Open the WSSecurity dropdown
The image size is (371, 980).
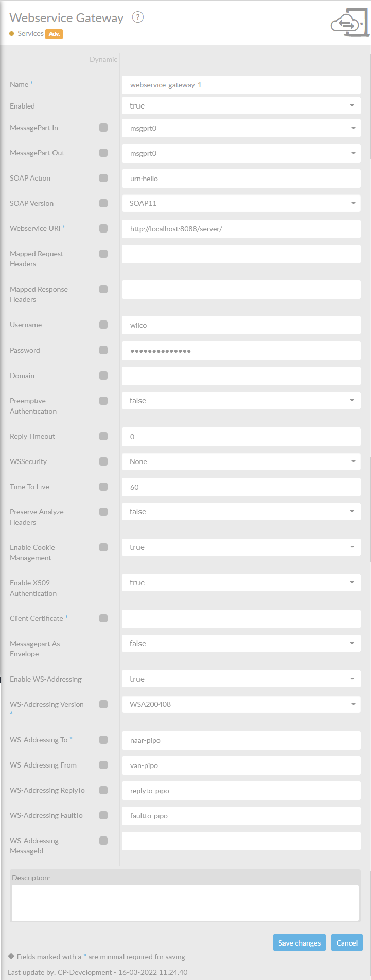241,461
